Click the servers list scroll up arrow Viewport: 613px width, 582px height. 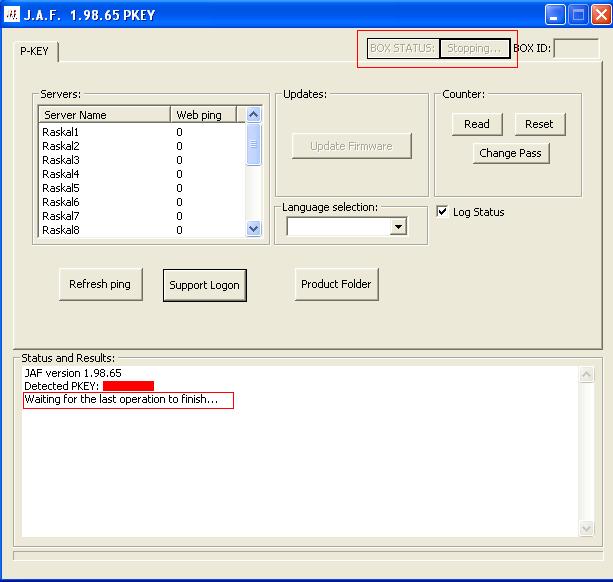pyautogui.click(x=253, y=115)
